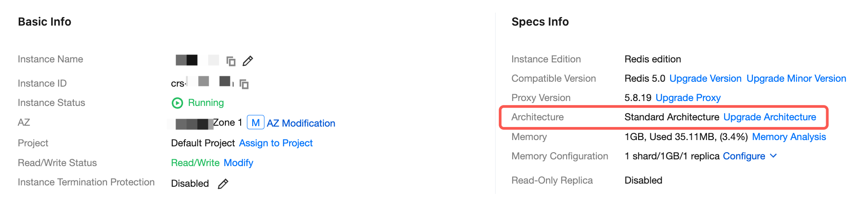Click the Default Project value

point(203,143)
